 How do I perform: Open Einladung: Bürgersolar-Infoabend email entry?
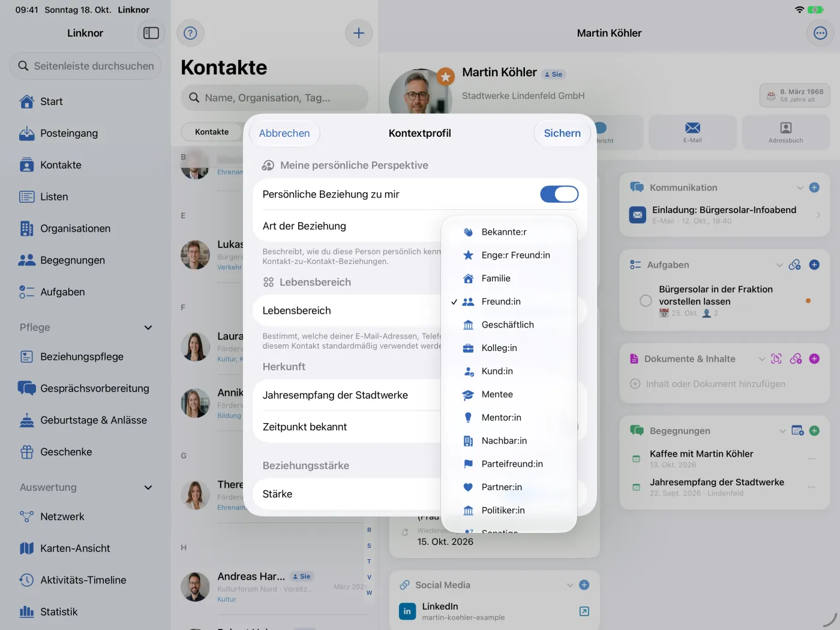click(x=725, y=215)
